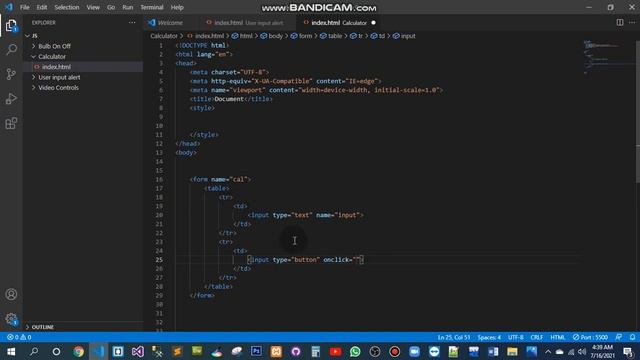
Task: Open Google Chrome from the taskbar
Action: [78, 351]
